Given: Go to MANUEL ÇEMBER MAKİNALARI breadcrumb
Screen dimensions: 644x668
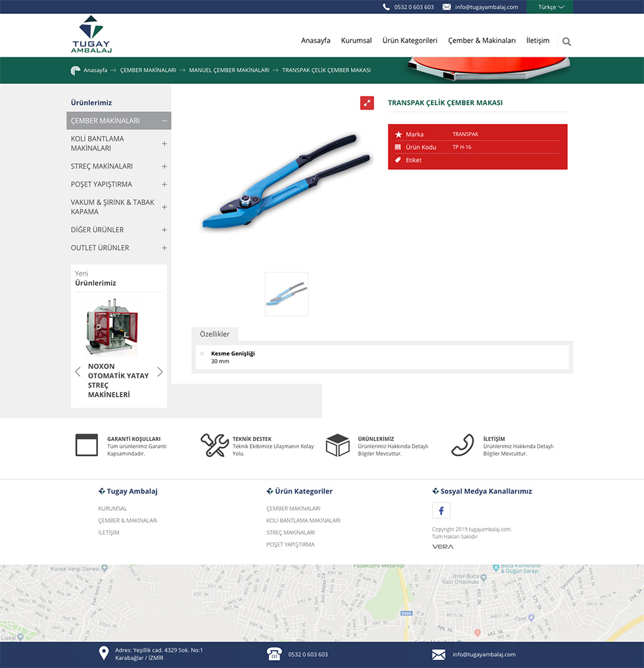Looking at the screenshot, I should click(x=229, y=71).
